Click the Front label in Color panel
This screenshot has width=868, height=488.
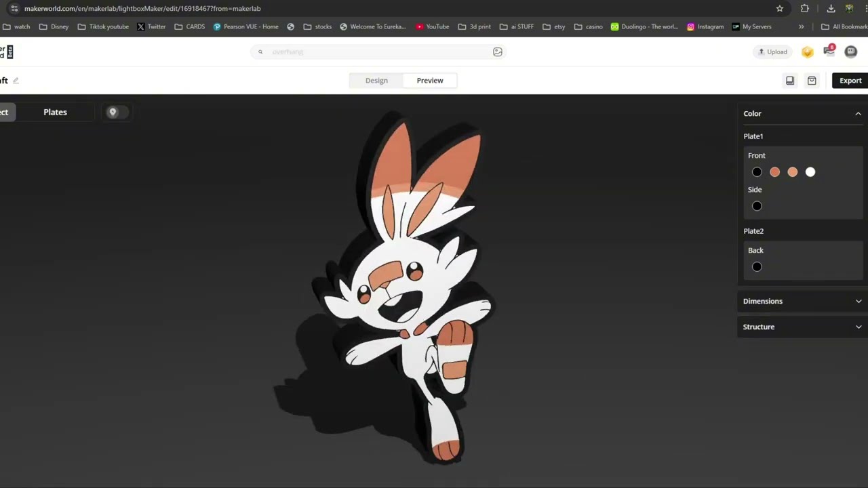click(757, 156)
